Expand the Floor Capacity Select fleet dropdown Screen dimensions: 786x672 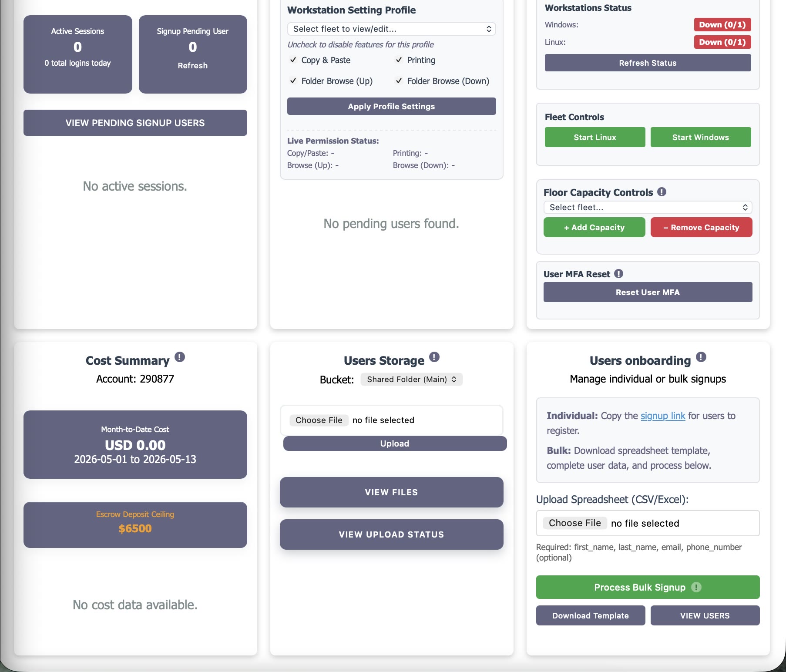[648, 208]
